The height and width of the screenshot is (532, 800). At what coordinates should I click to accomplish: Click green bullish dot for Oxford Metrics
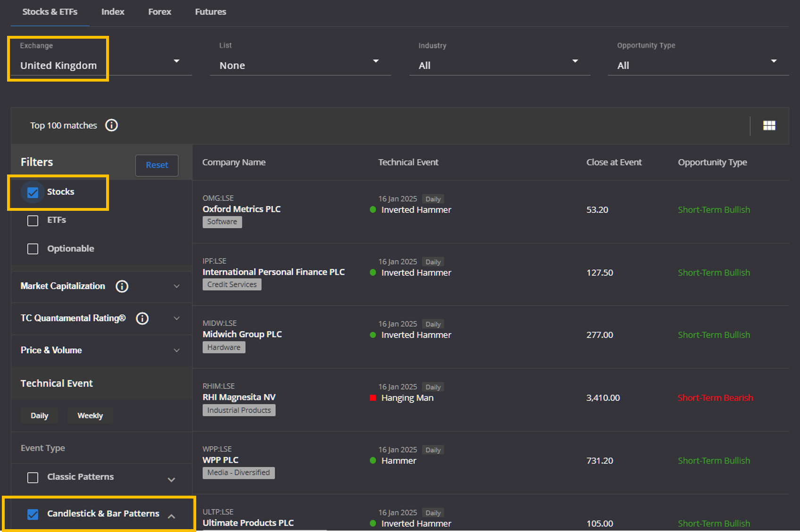pos(373,209)
